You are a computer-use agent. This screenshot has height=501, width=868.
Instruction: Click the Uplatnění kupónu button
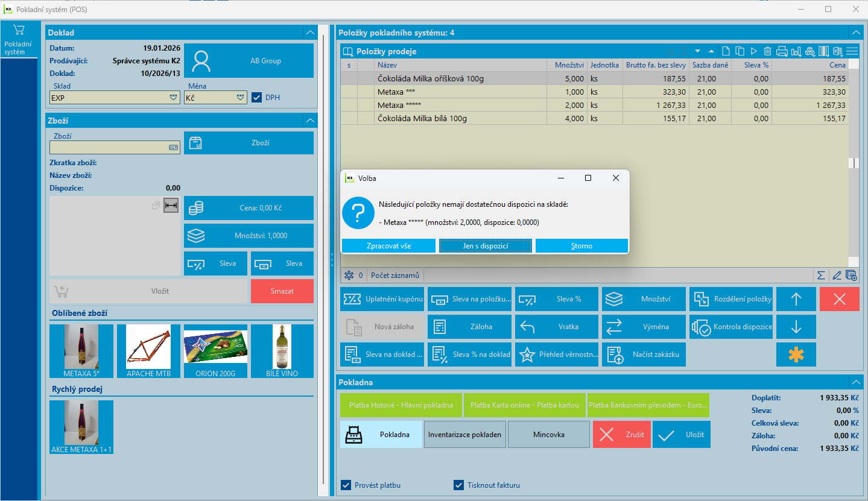[382, 299]
